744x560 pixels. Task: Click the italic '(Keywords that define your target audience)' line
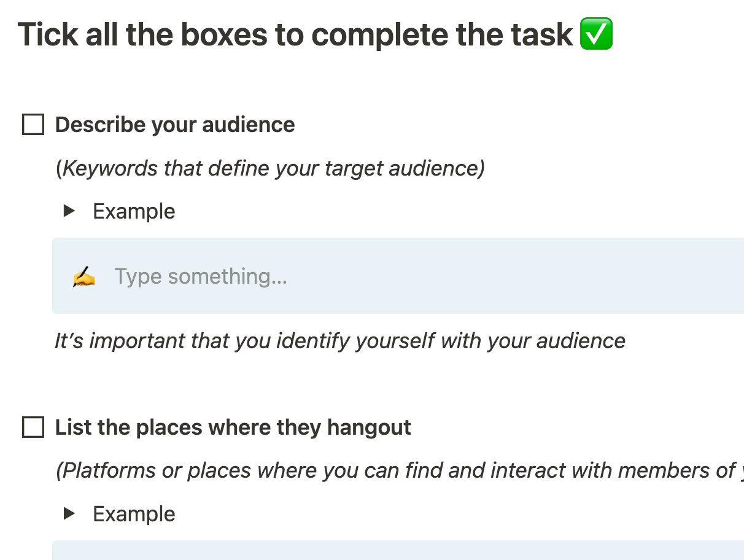(x=270, y=168)
